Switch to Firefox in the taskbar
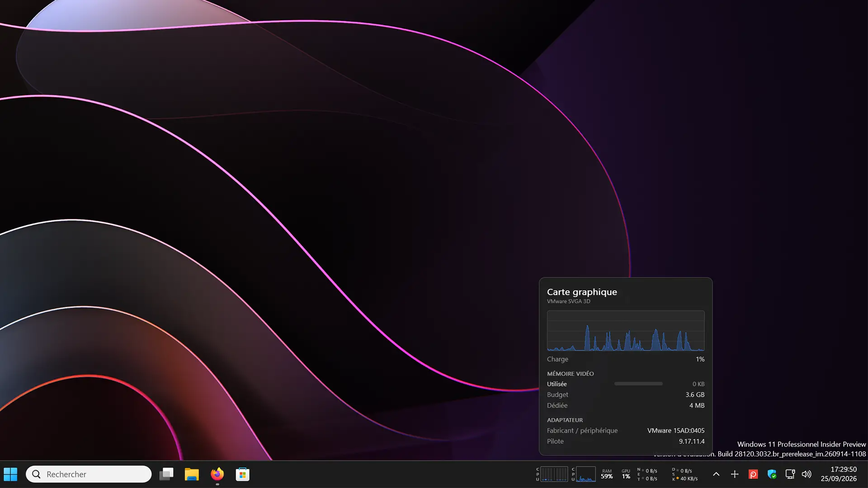The width and height of the screenshot is (868, 488). click(217, 474)
